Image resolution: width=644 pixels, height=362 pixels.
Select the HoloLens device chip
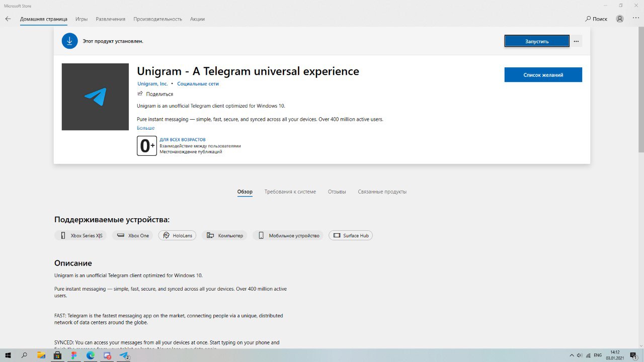178,235
